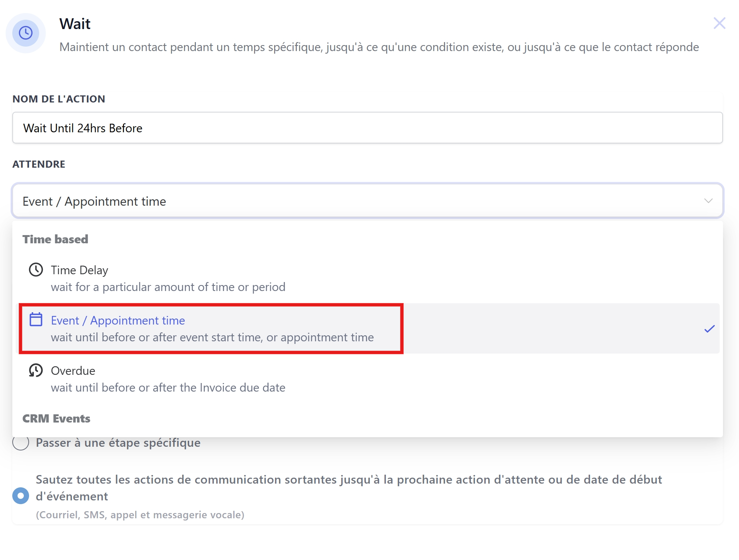739x560 pixels.
Task: Click the Wait clock icon in header
Action: [x=26, y=33]
